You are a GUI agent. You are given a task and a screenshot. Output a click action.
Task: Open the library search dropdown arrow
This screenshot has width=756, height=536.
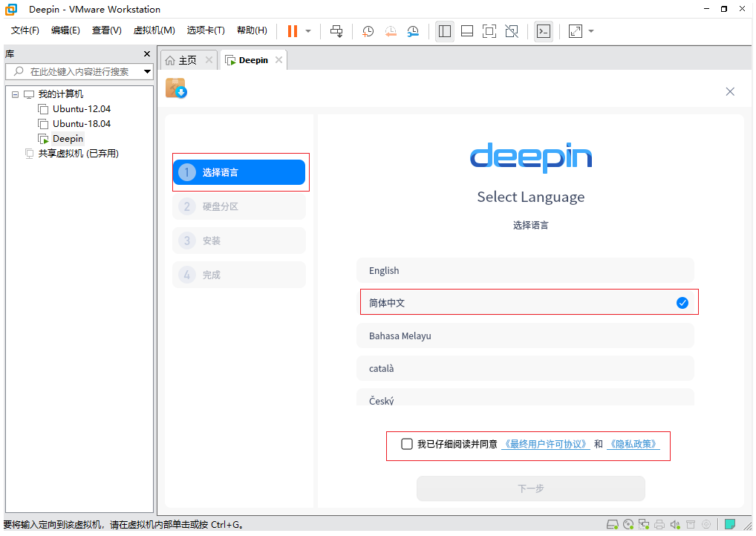click(x=148, y=72)
